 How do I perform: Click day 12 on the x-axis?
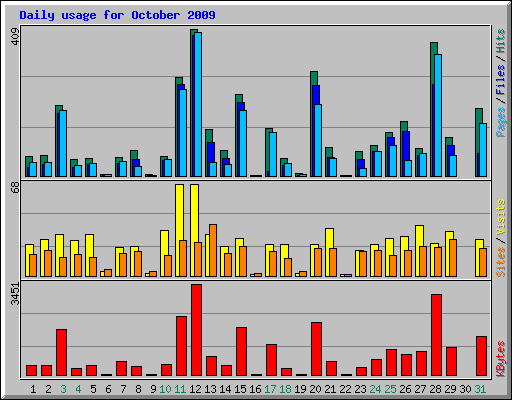pos(195,389)
